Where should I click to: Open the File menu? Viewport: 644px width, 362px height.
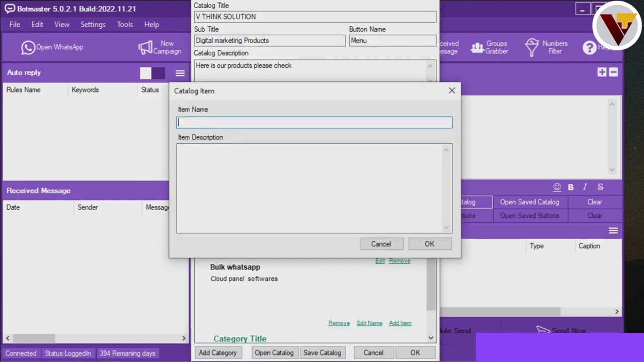15,24
